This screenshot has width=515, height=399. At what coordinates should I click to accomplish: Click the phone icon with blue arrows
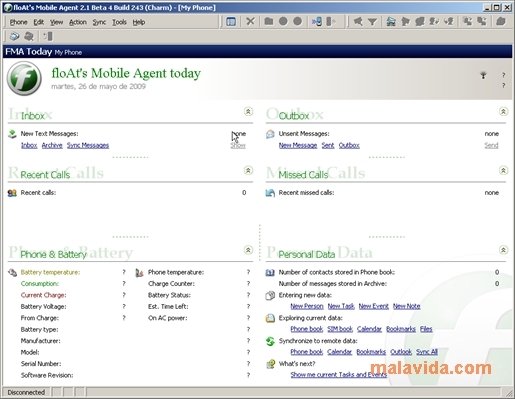click(317, 22)
